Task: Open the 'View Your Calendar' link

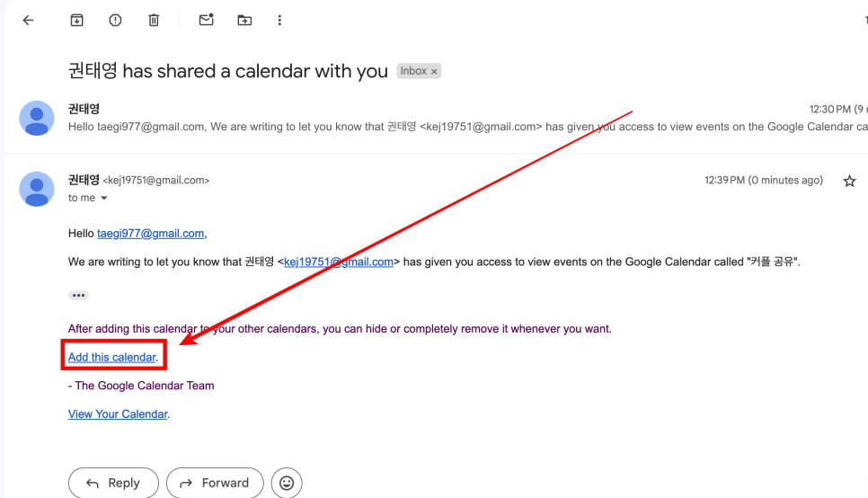Action: tap(118, 414)
